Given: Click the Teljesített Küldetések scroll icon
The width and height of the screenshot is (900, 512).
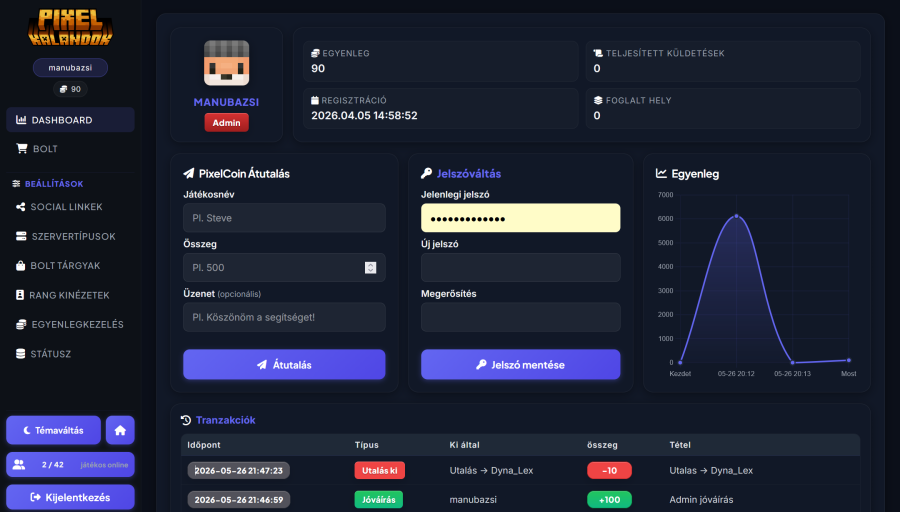Looking at the screenshot, I should tap(598, 53).
